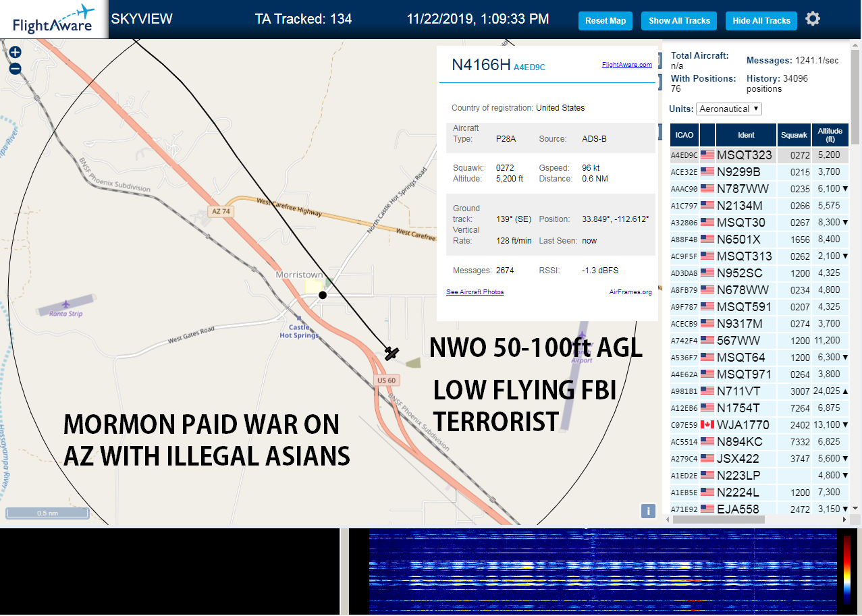Open map info button
Viewport: 862px width, 616px height.
click(x=648, y=511)
